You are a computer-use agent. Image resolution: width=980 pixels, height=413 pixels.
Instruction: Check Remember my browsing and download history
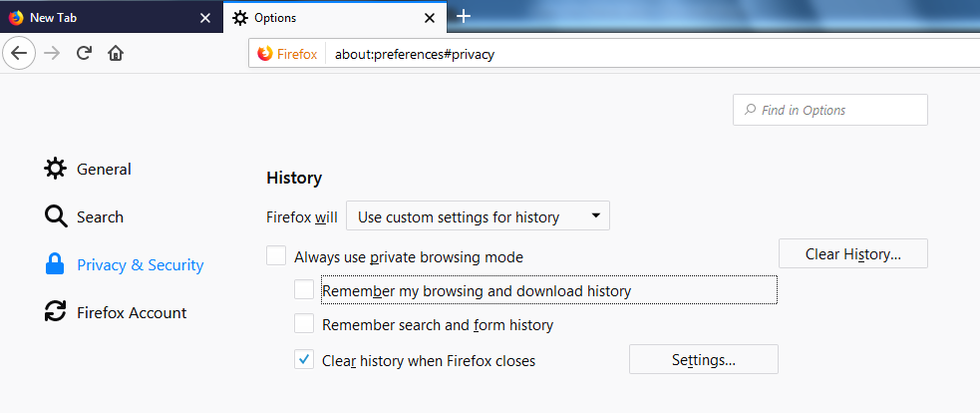point(304,289)
